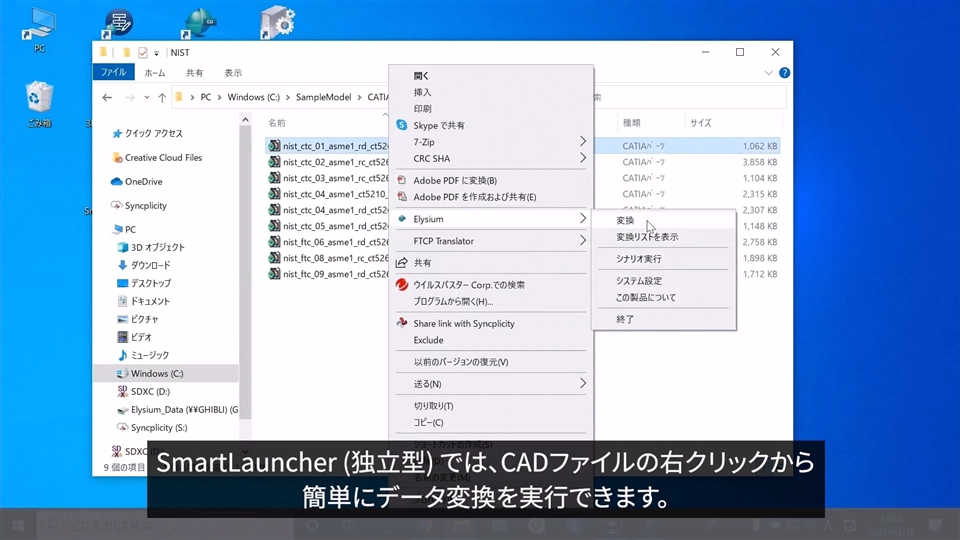Click Exclude in the context menu
This screenshot has width=960, height=540.
tap(428, 340)
